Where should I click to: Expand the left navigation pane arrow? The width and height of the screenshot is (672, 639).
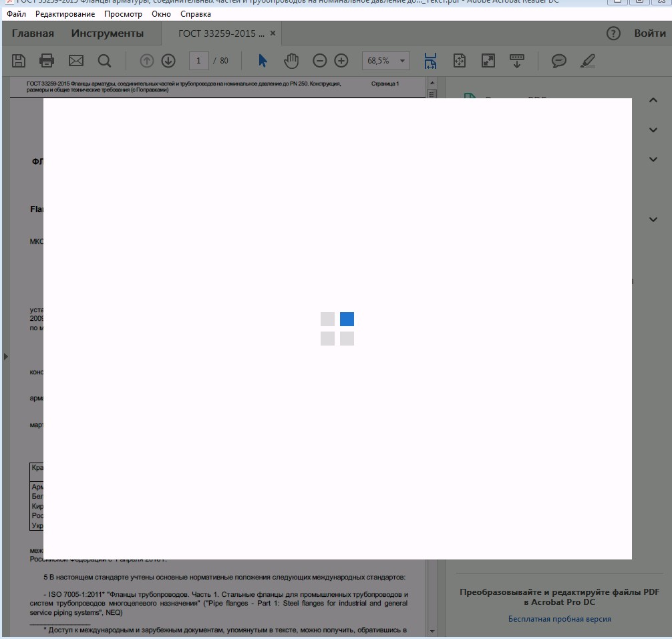coord(6,357)
